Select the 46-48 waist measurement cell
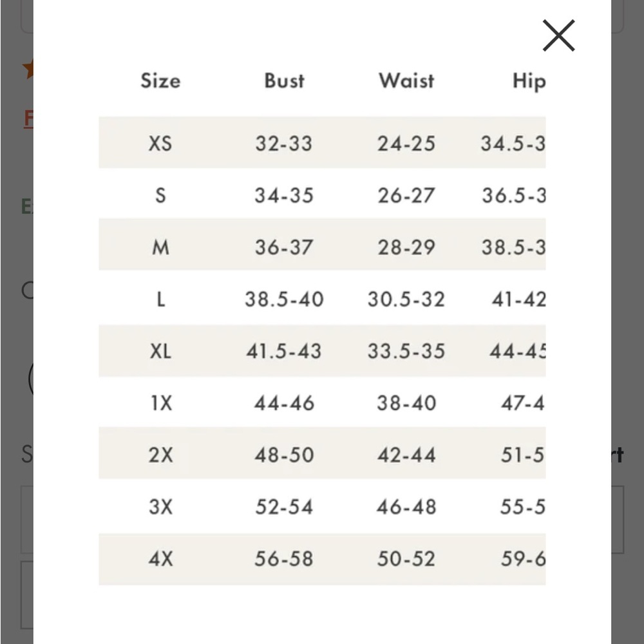The image size is (644, 644). (406, 507)
